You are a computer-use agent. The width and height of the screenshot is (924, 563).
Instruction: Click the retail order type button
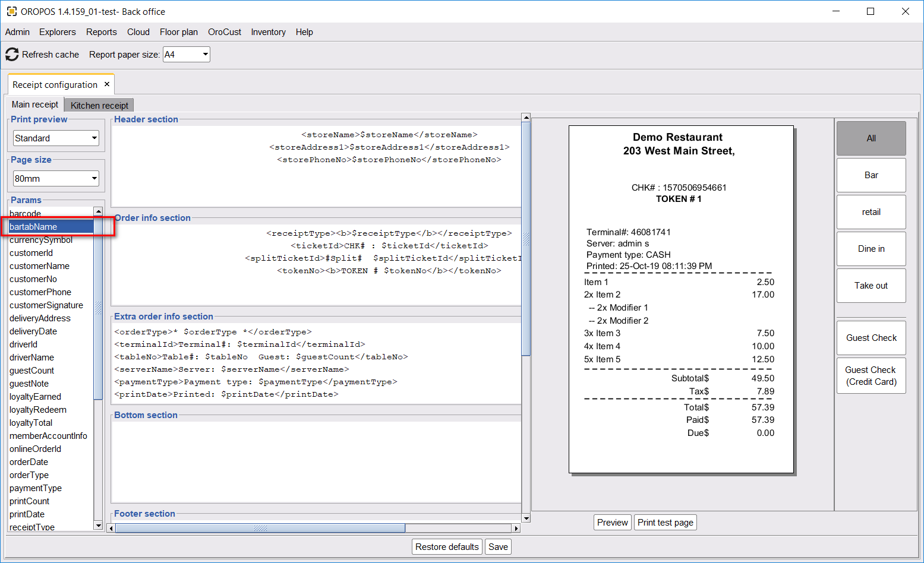click(x=871, y=212)
